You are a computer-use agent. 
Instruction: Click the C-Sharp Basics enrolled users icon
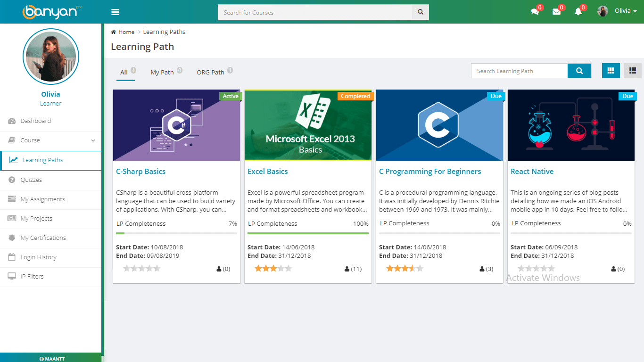coord(219,269)
